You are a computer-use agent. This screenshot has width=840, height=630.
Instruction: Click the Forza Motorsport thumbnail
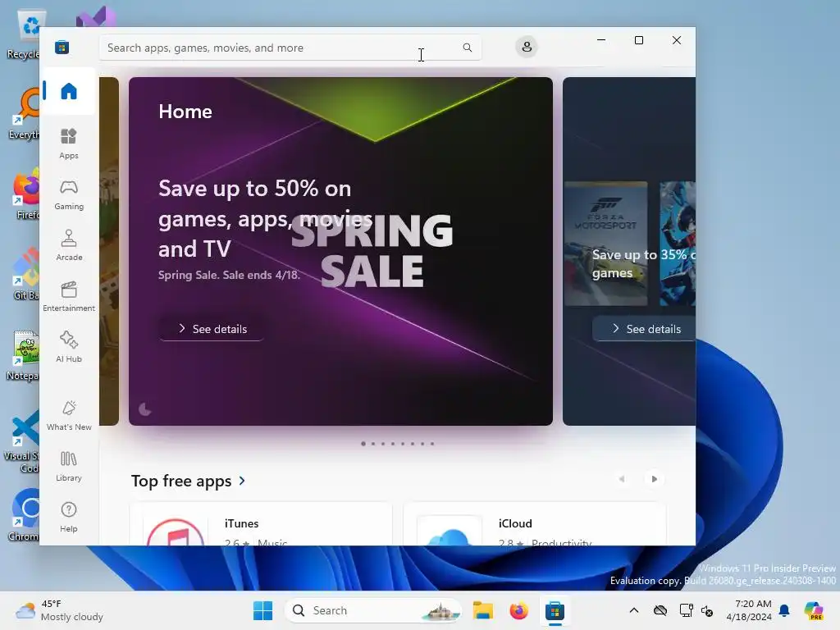pyautogui.click(x=605, y=244)
